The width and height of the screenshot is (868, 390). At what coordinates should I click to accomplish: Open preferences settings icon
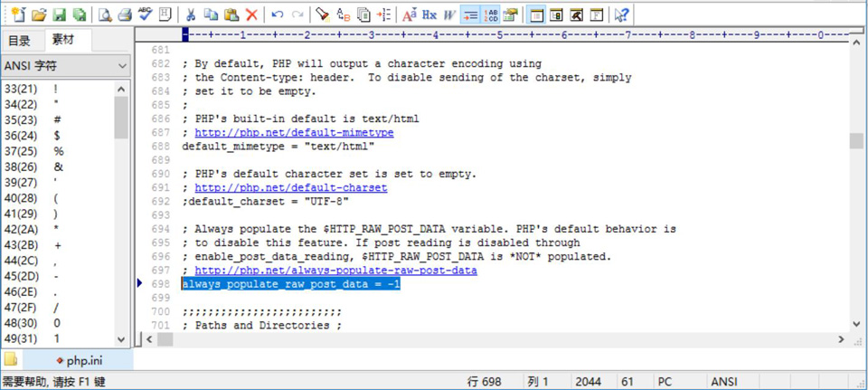pyautogui.click(x=510, y=14)
